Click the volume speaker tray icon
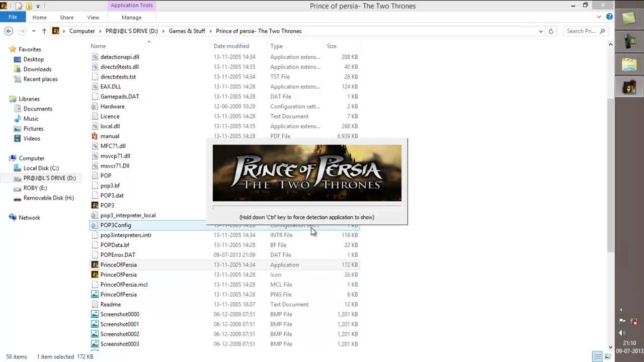Viewport: 644px width, 362px height. pos(622,333)
